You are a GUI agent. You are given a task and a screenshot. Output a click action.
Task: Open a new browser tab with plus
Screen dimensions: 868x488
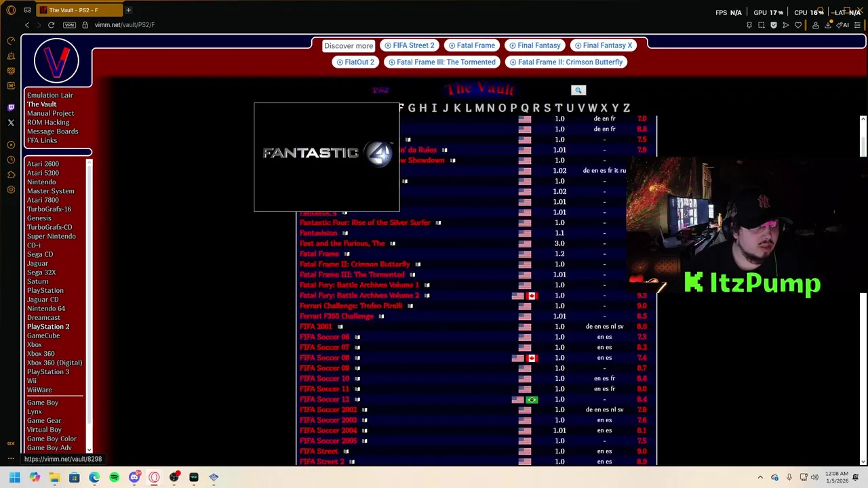(x=128, y=10)
